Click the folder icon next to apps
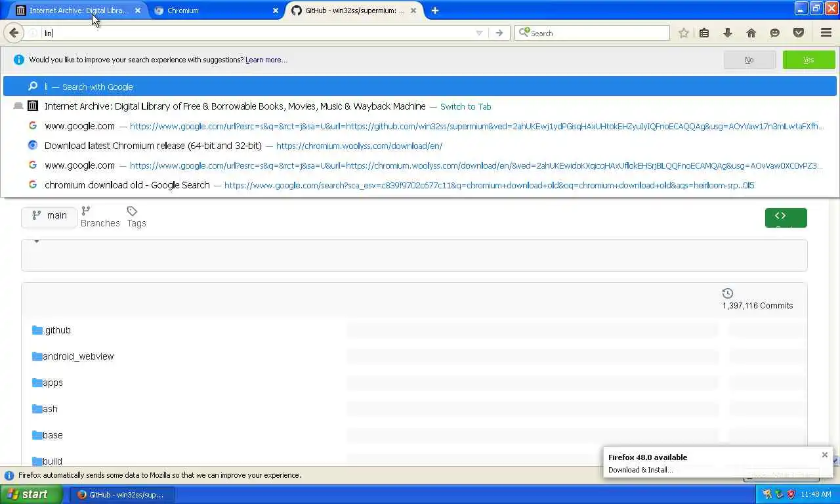 click(37, 383)
